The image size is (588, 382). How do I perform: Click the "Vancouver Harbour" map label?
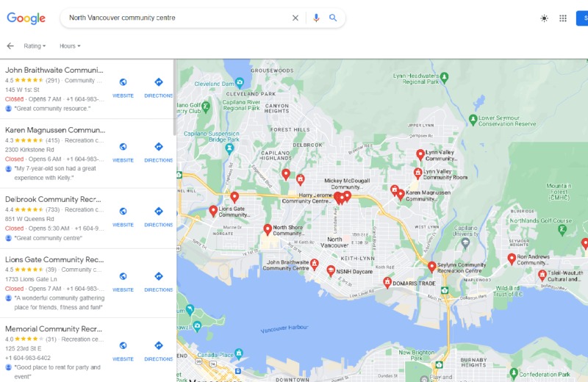284,329
